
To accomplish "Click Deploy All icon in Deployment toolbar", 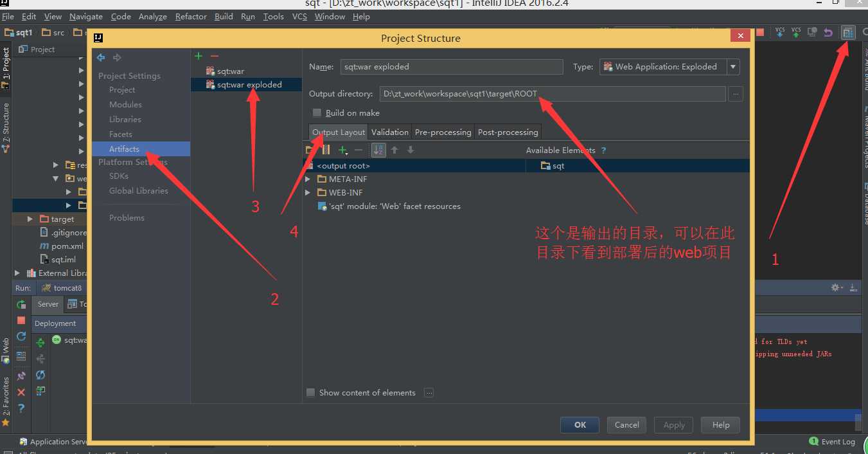I will click(x=40, y=343).
